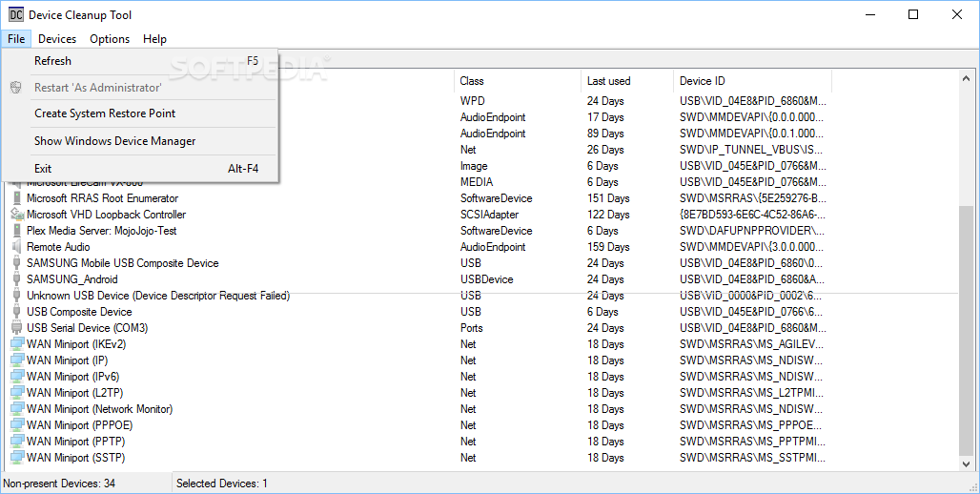The image size is (980, 494).
Task: Click icon of Microsoft RRAS Root Enumerator
Action: (16, 198)
